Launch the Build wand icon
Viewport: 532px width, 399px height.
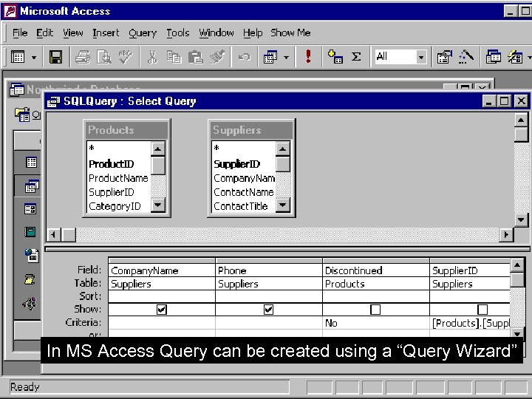point(466,57)
